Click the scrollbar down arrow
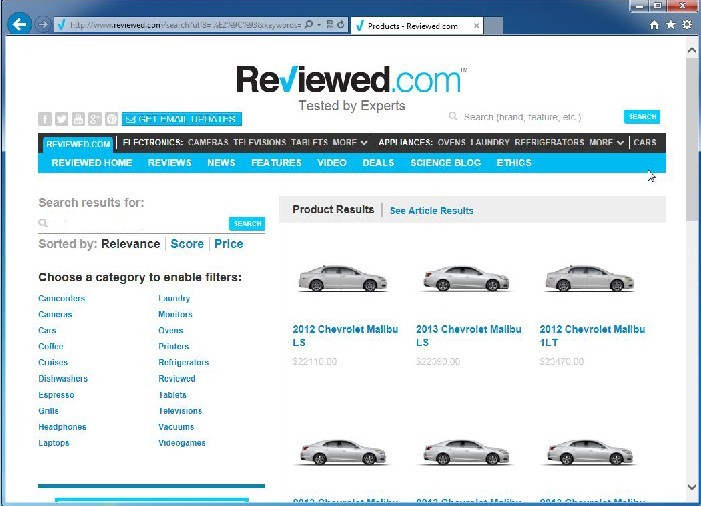 692,487
